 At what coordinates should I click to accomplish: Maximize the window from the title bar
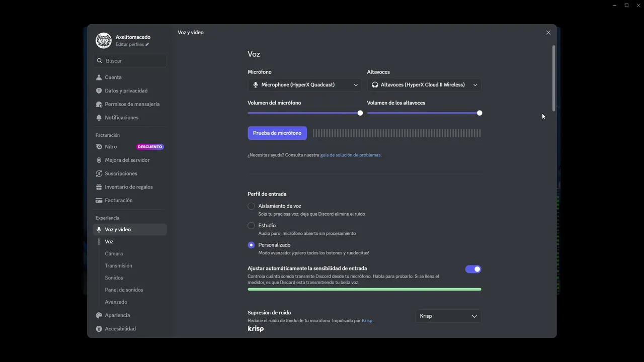tap(626, 6)
